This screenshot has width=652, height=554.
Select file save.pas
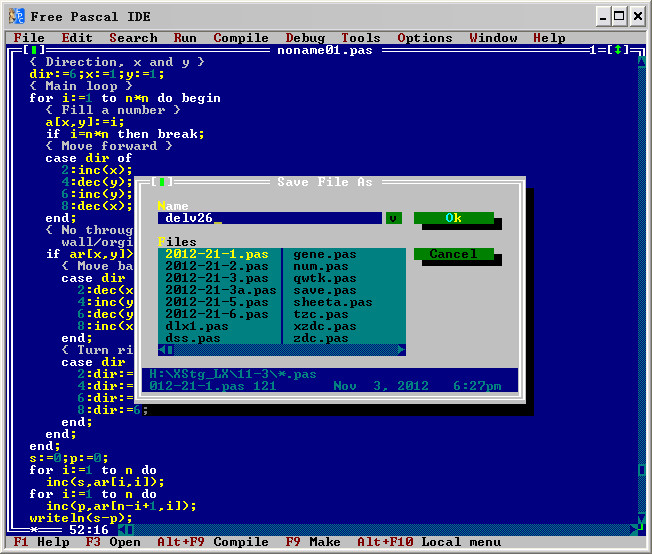pos(325,290)
